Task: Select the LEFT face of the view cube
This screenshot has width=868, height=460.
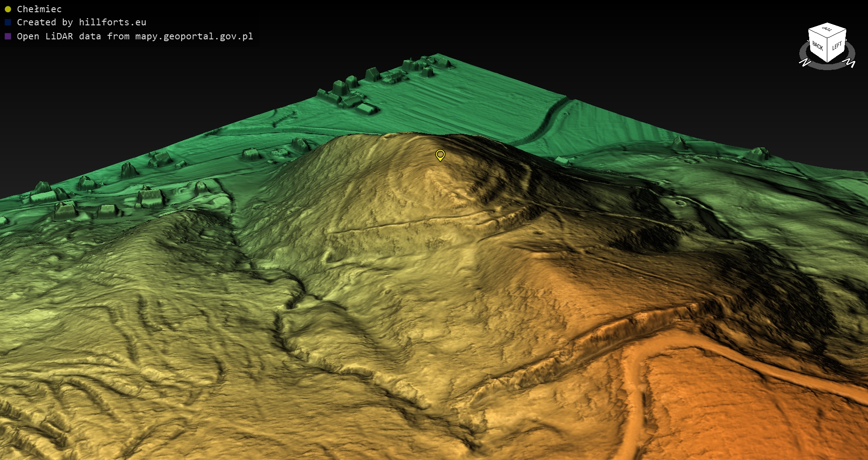Action: coord(837,46)
